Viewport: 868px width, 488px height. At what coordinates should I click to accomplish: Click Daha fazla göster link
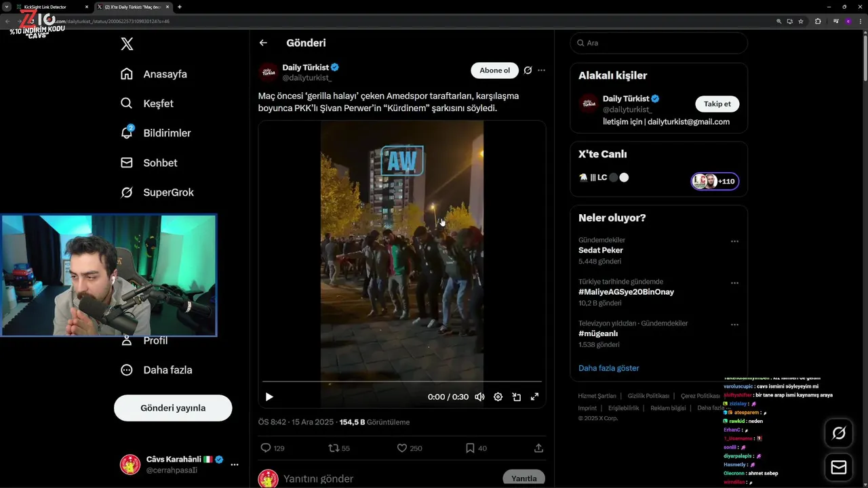(608, 368)
